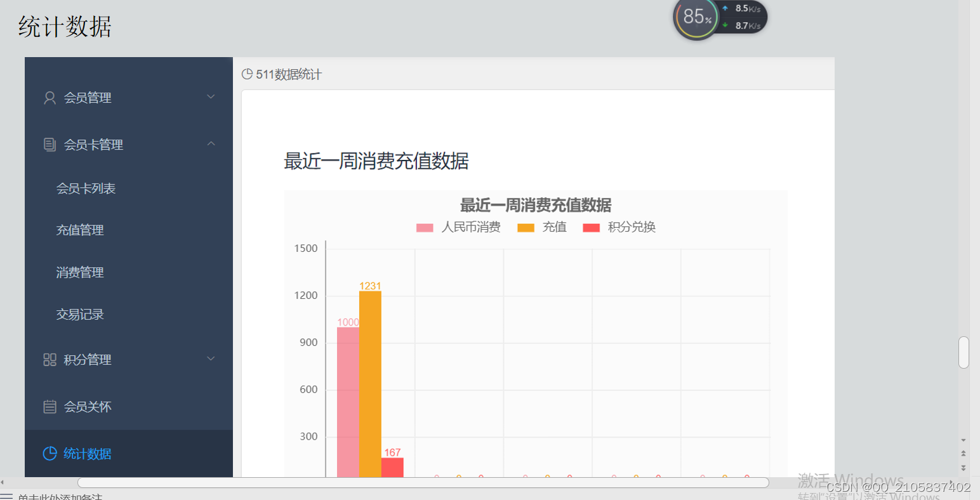Click the orange 1231 bar
The width and height of the screenshot is (980, 500).
pyautogui.click(x=370, y=384)
